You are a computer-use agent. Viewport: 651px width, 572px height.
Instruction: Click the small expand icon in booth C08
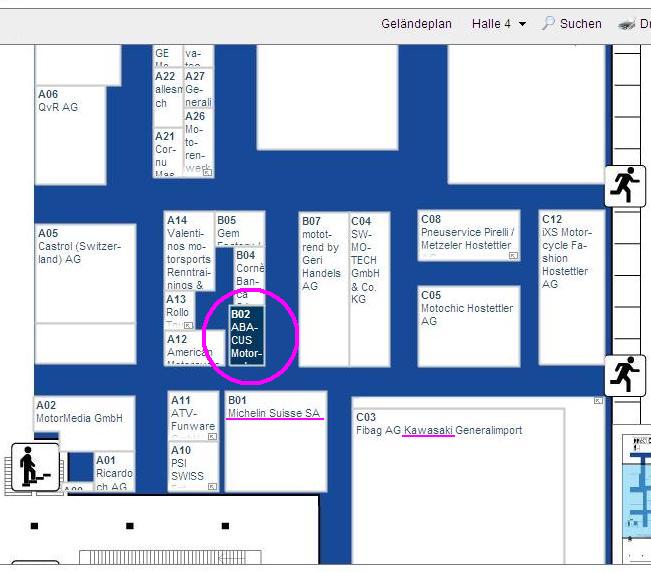click(x=513, y=256)
